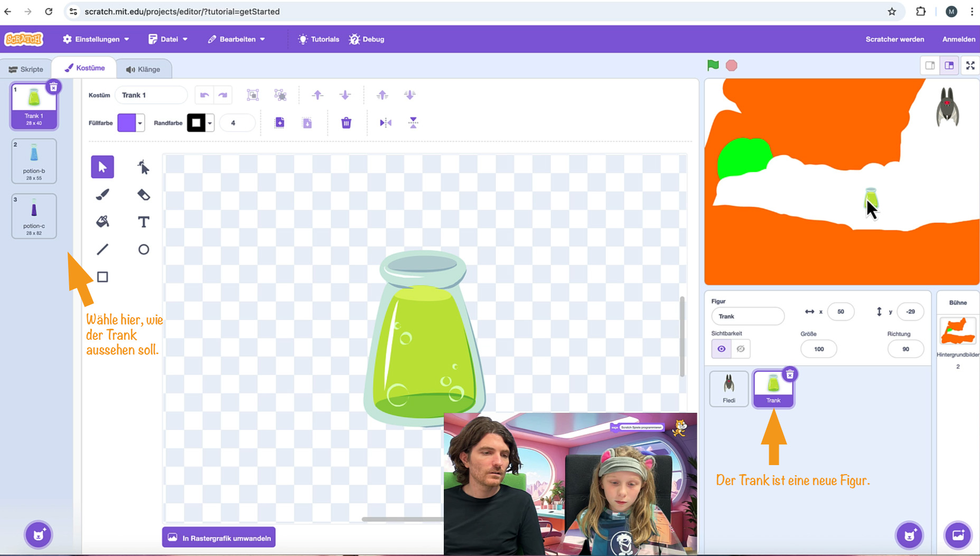Choose the Fill bucket tool
980x556 pixels.
pyautogui.click(x=102, y=222)
